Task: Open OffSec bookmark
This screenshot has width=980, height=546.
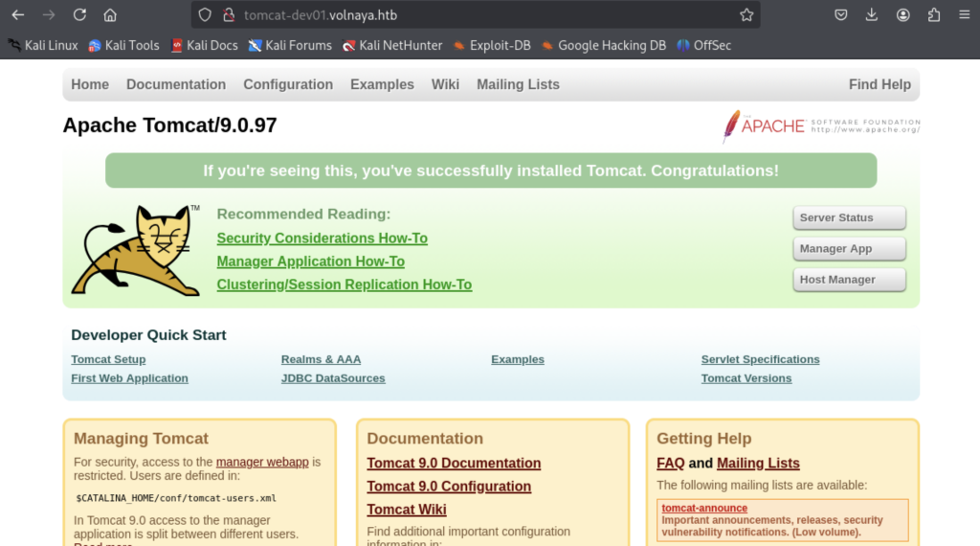Action: click(x=703, y=46)
